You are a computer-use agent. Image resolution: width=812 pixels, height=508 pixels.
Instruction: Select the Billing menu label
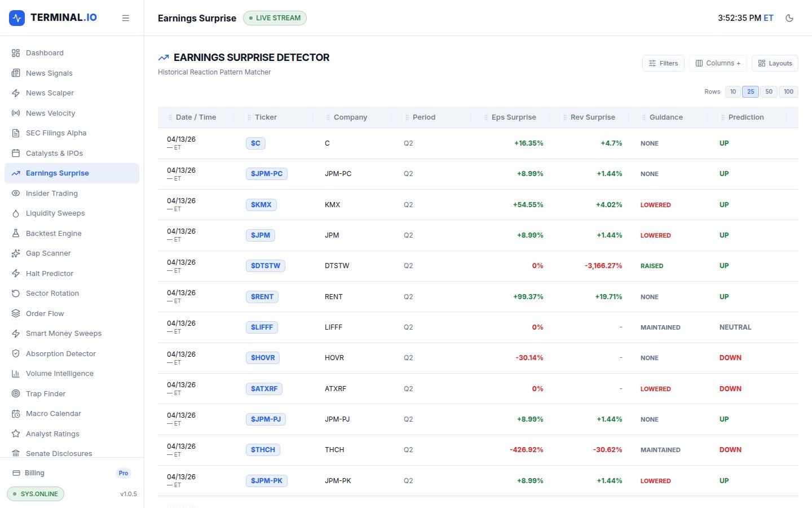pos(34,473)
